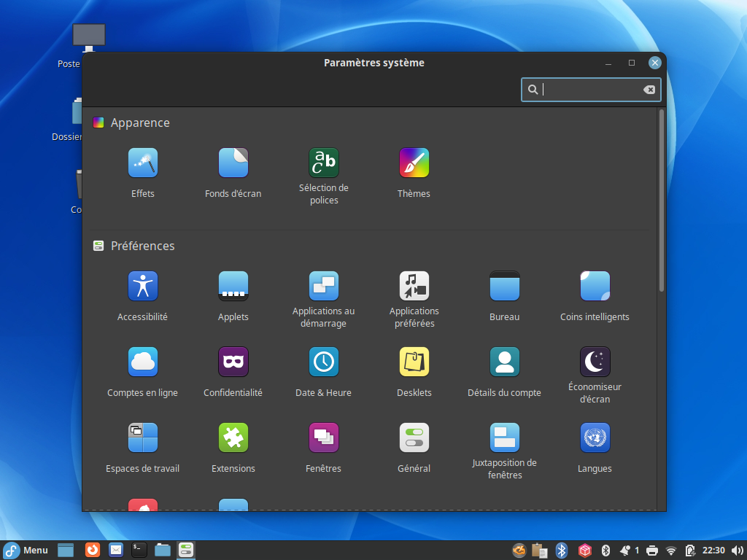The width and height of the screenshot is (747, 560).
Task: Click the 22:30 clock in panel
Action: tap(713, 551)
